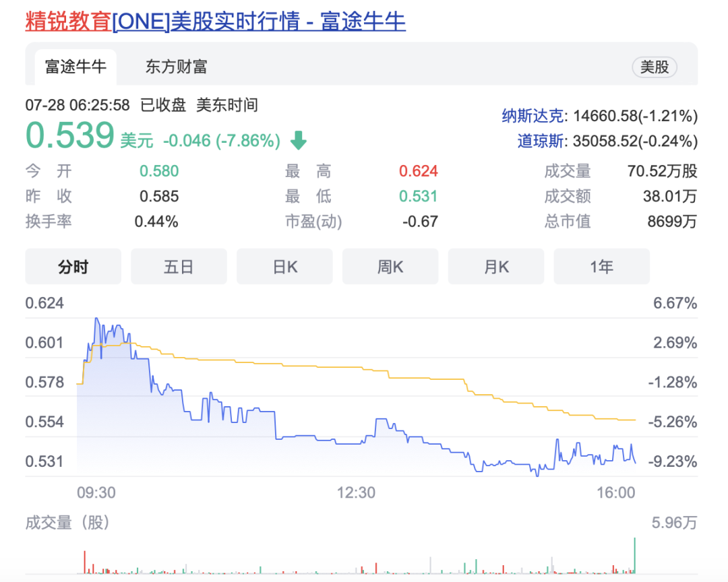Click the 最高 price value 0.624

tap(419, 171)
